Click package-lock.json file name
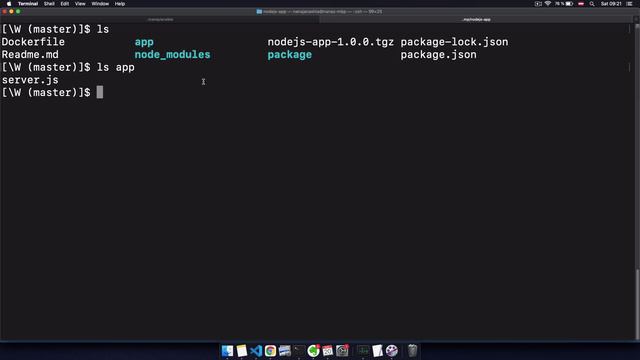Screen dimensions: 640x360 (454, 42)
